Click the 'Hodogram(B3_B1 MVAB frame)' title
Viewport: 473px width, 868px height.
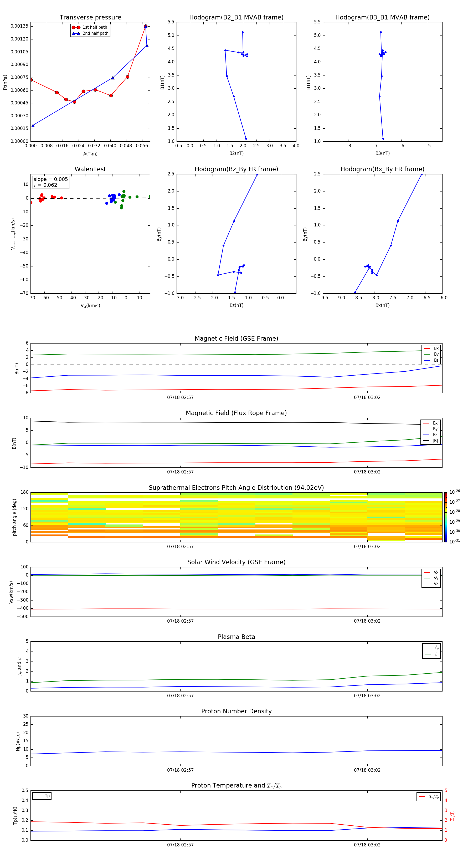382,18
